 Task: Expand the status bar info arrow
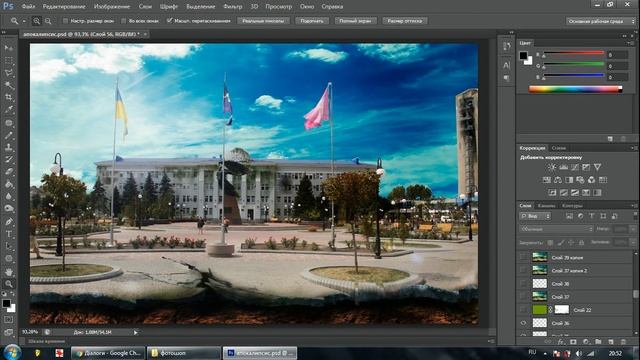[x=136, y=332]
